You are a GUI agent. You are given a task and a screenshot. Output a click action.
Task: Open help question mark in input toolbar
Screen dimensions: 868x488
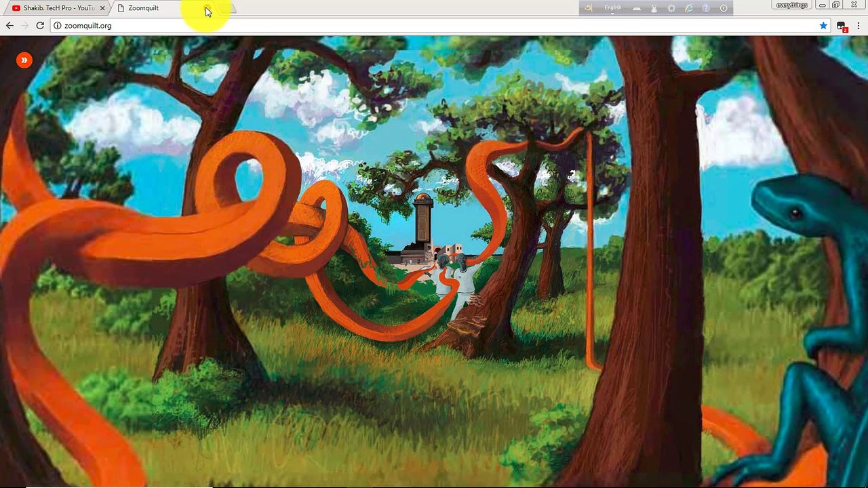pos(706,8)
